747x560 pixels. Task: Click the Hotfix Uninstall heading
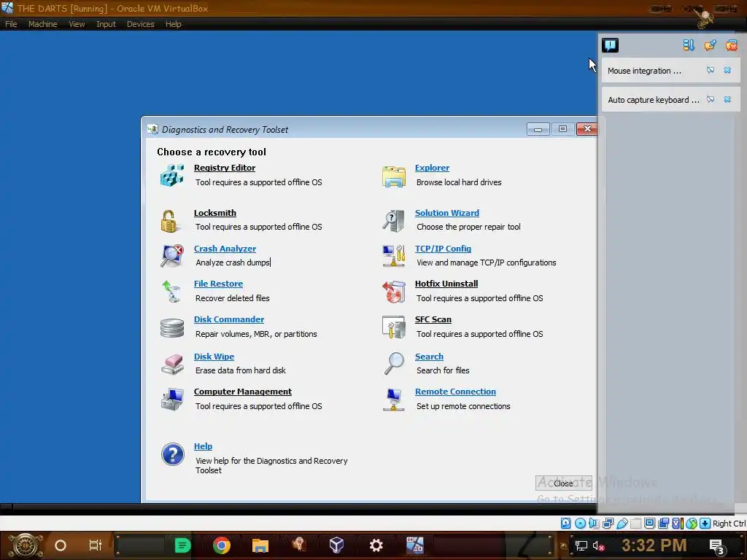tap(446, 284)
